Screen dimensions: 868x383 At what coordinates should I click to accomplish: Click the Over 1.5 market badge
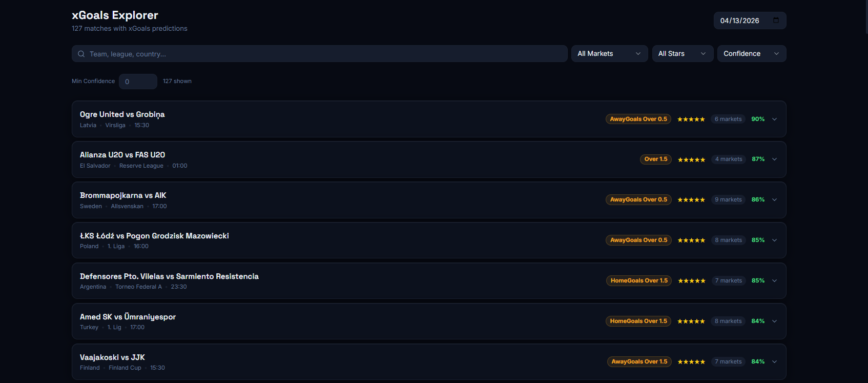pyautogui.click(x=656, y=159)
